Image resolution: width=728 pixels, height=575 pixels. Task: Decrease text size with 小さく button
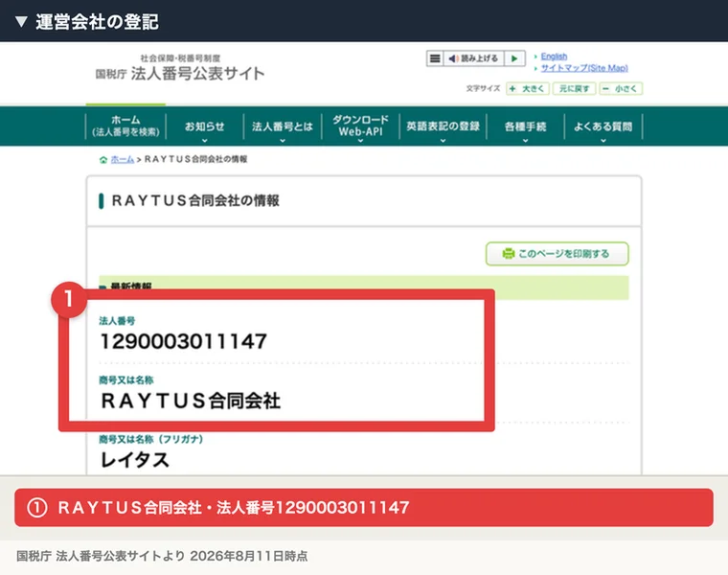621,89
